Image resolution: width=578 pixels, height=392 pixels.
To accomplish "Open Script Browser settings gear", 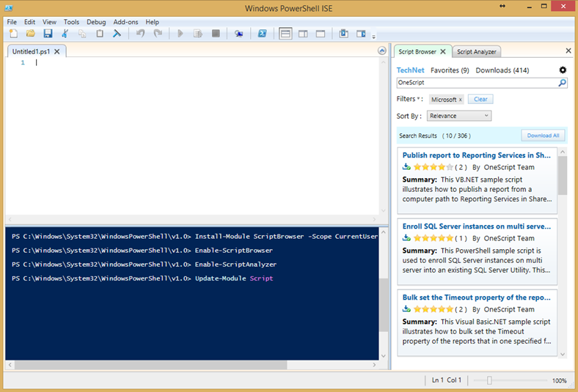I will pyautogui.click(x=563, y=70).
